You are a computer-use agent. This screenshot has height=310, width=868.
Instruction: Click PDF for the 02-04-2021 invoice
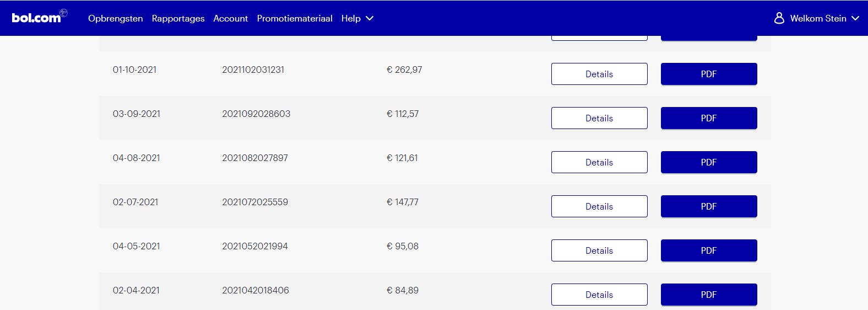(709, 295)
